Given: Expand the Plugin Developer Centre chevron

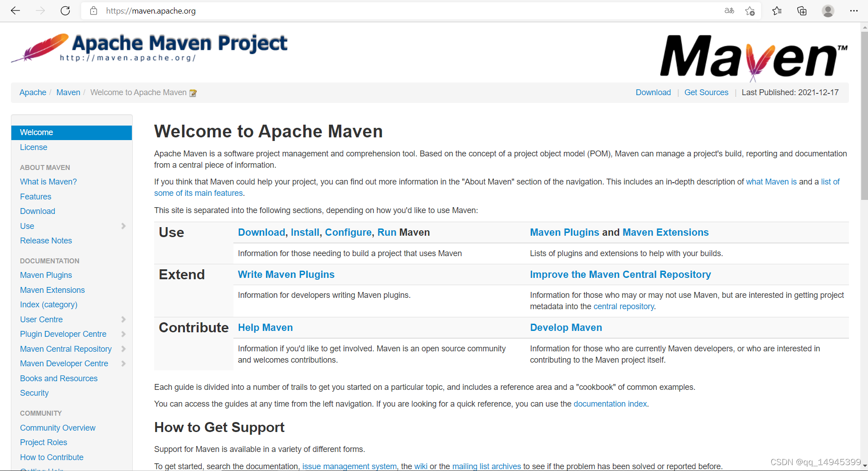Looking at the screenshot, I should 123,334.
